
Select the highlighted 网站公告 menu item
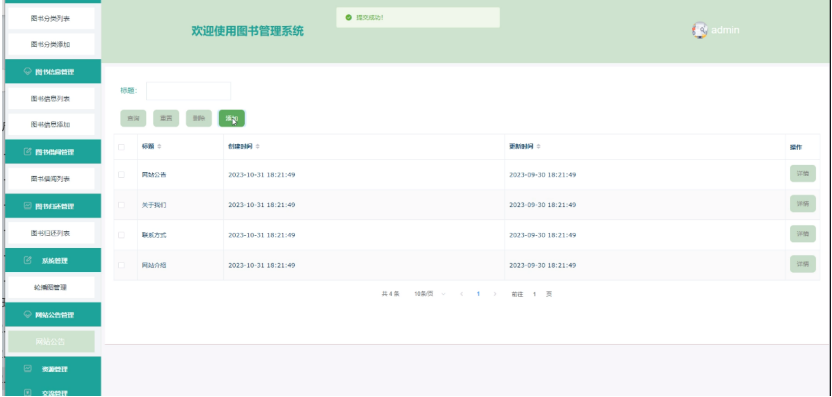pyautogui.click(x=51, y=341)
